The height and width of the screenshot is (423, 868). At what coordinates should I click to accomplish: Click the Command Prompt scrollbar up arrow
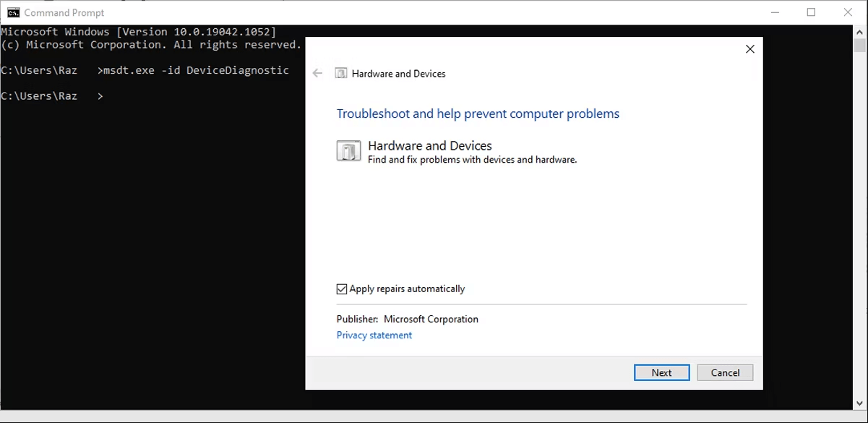click(859, 31)
